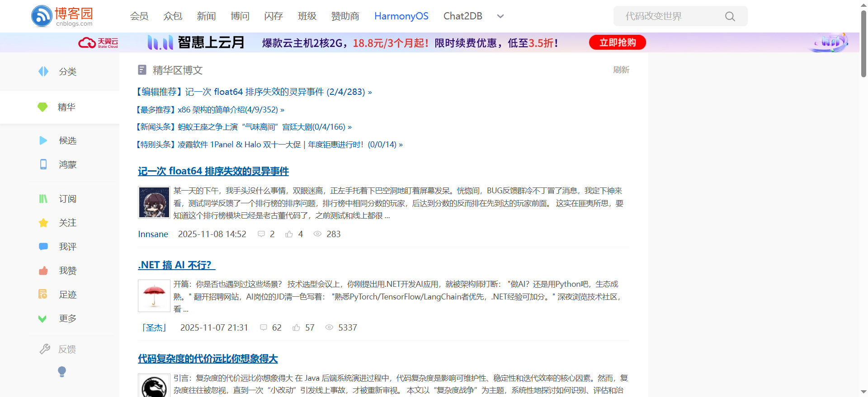Open the 分类 category sidebar icon
Viewport: 868px width, 397px height.
pyautogui.click(x=43, y=71)
